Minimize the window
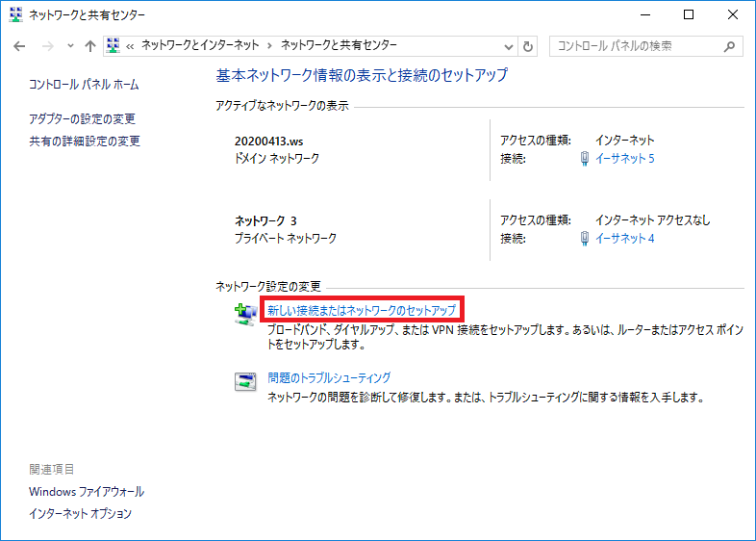 coord(645,15)
